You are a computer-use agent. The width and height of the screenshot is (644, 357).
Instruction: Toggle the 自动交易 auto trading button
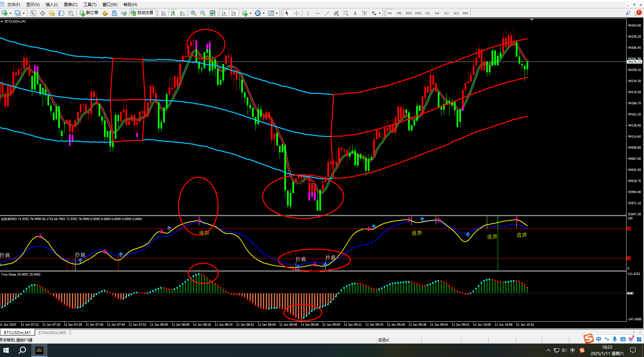[142, 13]
